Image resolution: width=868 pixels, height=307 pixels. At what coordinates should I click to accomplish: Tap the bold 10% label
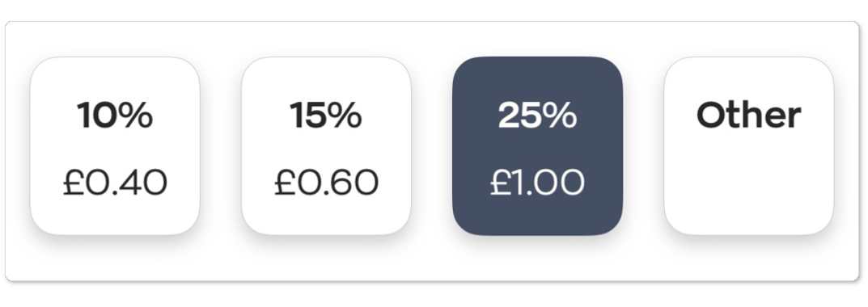[x=115, y=115]
